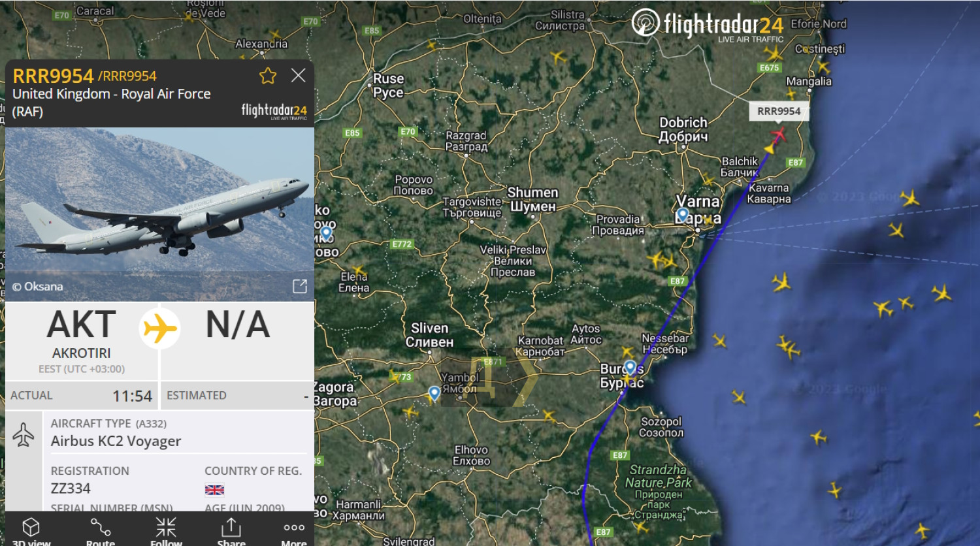Open the 3D view of the flight
The width and height of the screenshot is (980, 546).
point(31,532)
